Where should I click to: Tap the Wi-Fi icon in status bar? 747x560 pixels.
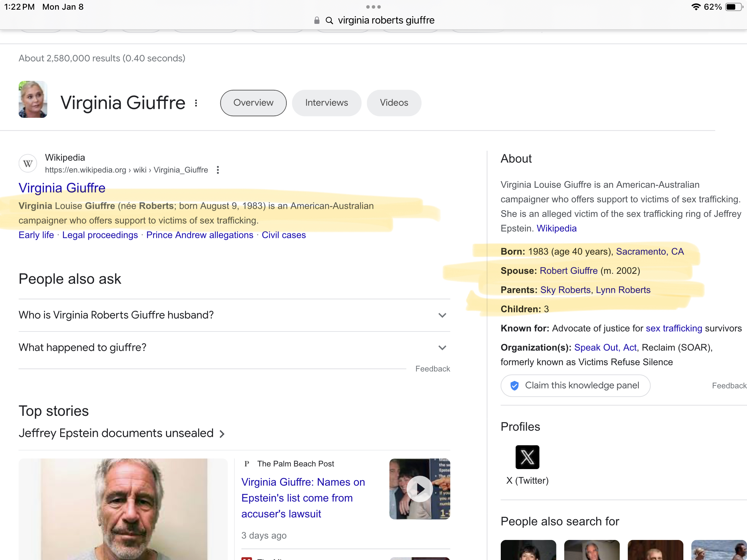[x=695, y=7]
